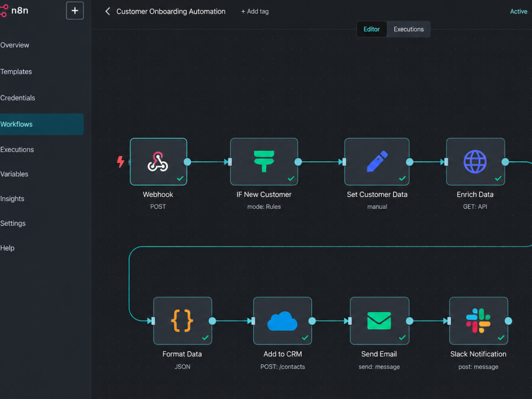Select the Webhook node icon

[x=158, y=162]
